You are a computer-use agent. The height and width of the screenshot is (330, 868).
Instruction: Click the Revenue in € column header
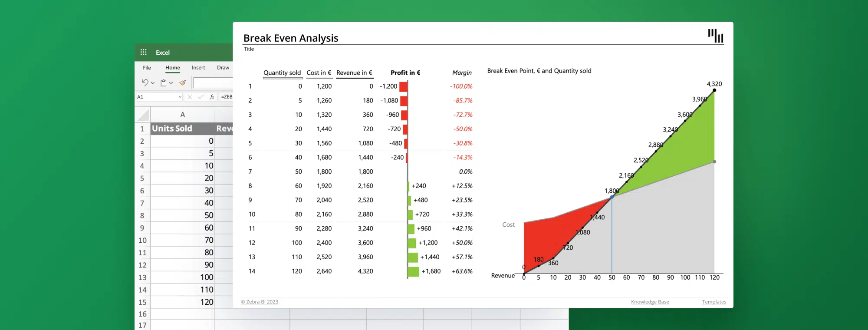354,73
